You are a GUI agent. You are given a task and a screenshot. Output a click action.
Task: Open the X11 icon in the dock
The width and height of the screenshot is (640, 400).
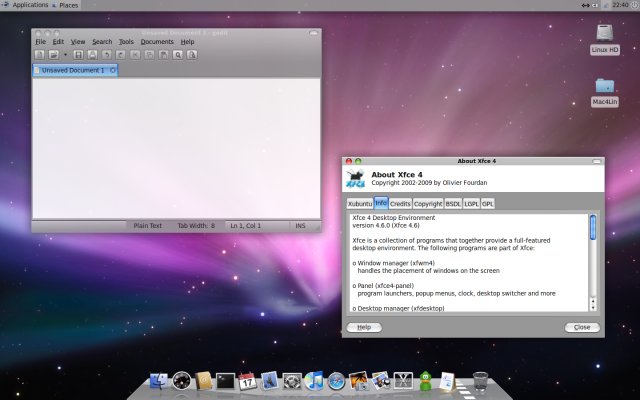point(403,381)
